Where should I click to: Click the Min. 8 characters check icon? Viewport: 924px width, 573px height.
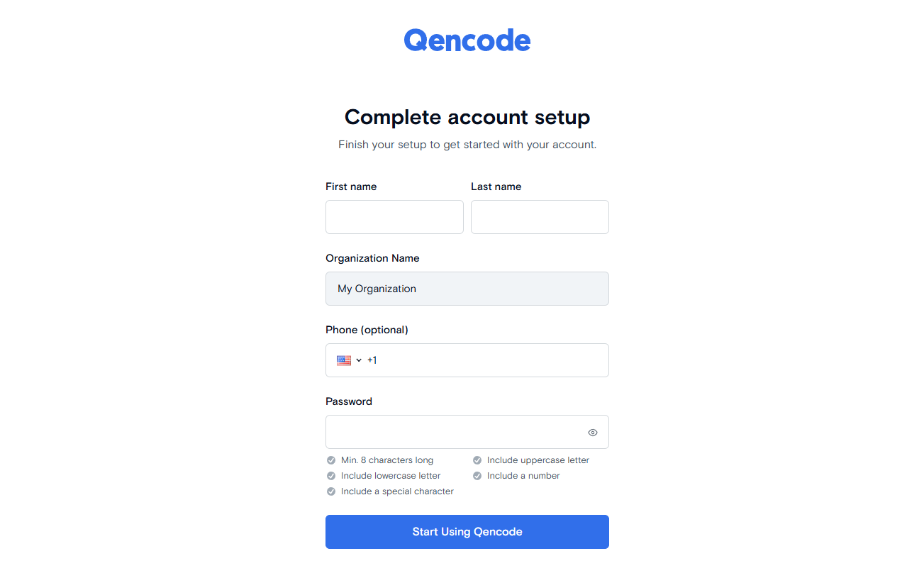331,460
